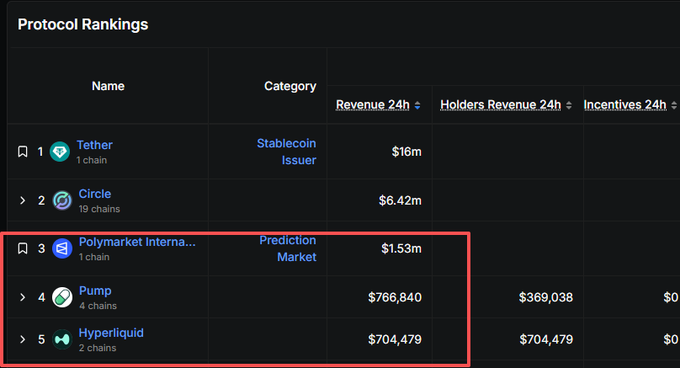Viewport: 680px width, 368px height.
Task: Click the Circle logo icon
Action: coord(62,201)
